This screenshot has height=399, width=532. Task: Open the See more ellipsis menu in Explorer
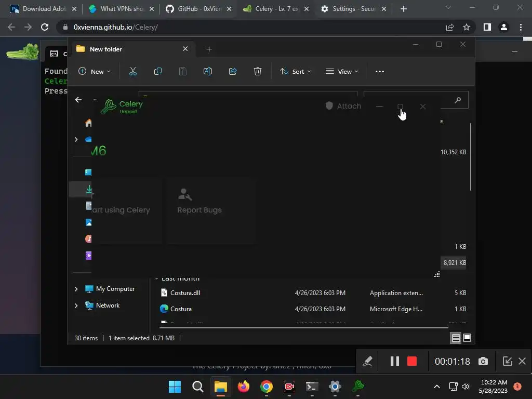tap(380, 72)
